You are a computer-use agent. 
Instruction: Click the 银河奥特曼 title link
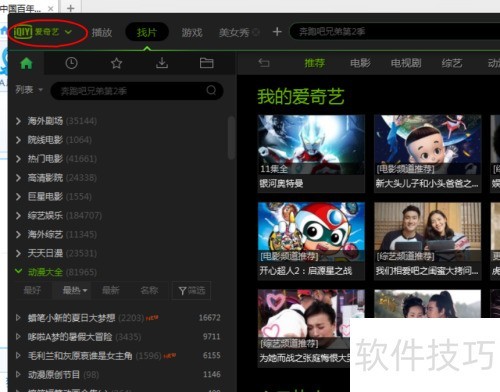[281, 183]
